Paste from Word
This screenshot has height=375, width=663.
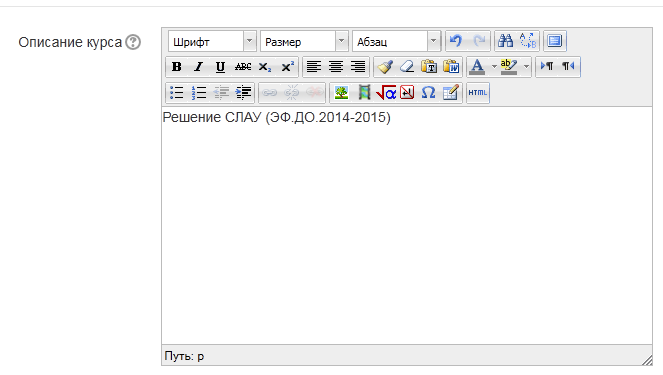(x=451, y=67)
